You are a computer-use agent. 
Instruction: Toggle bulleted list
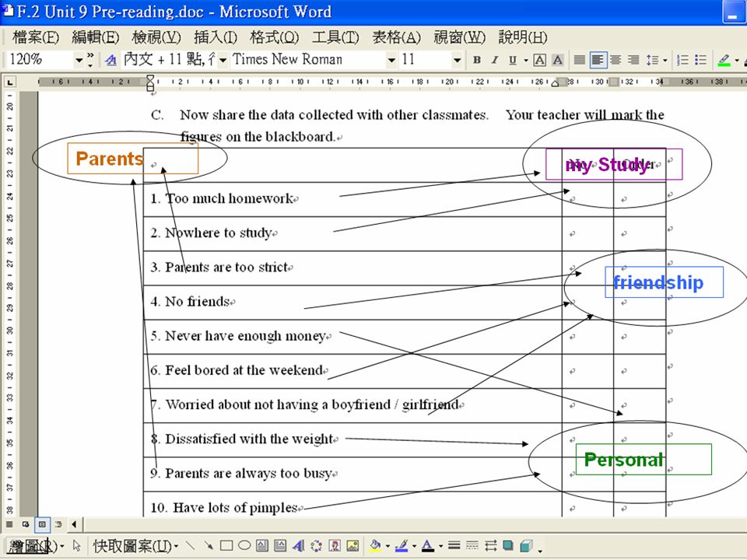[700, 60]
